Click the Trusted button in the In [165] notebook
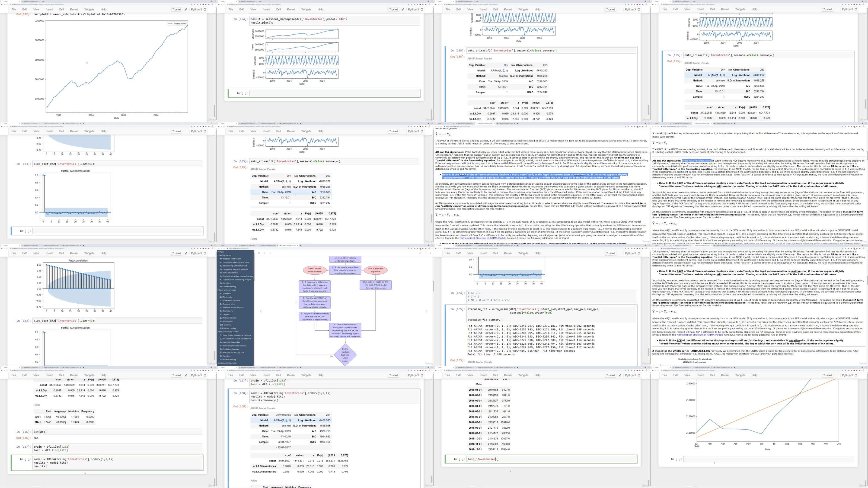Screen dimensions: 868x488 (x=611, y=253)
